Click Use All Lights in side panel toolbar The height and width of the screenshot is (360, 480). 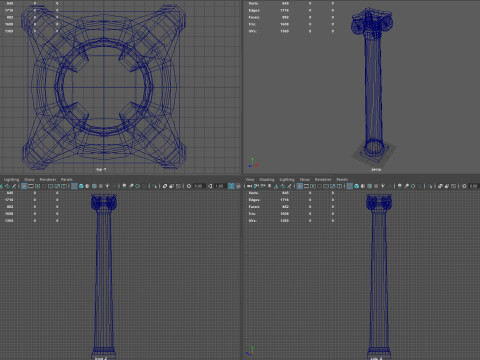(383, 186)
